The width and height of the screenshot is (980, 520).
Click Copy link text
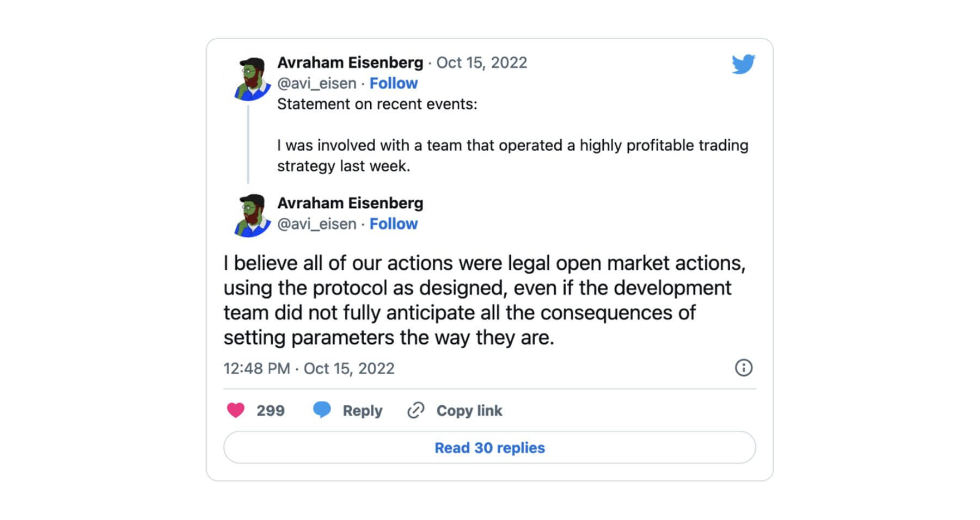tap(469, 411)
